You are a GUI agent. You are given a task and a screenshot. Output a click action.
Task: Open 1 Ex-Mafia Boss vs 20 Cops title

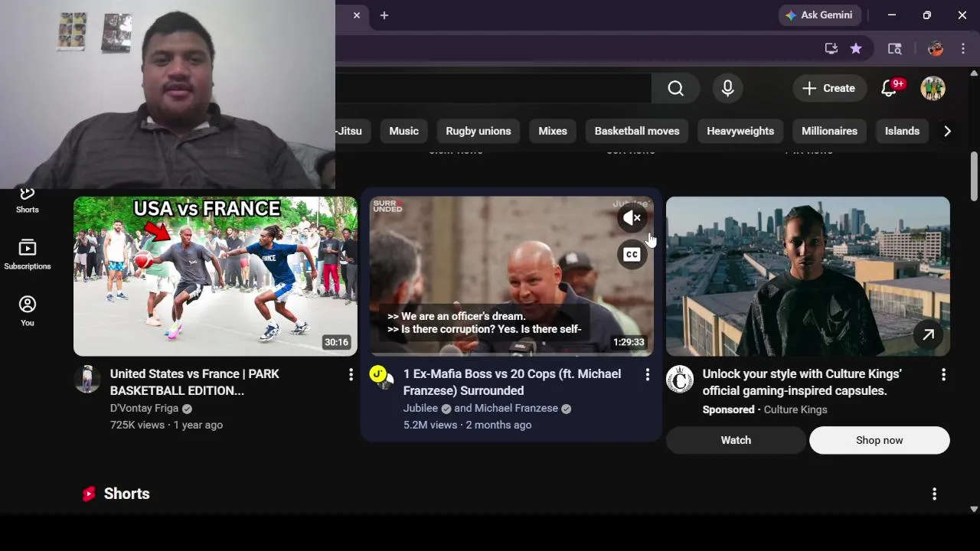pyautogui.click(x=512, y=382)
